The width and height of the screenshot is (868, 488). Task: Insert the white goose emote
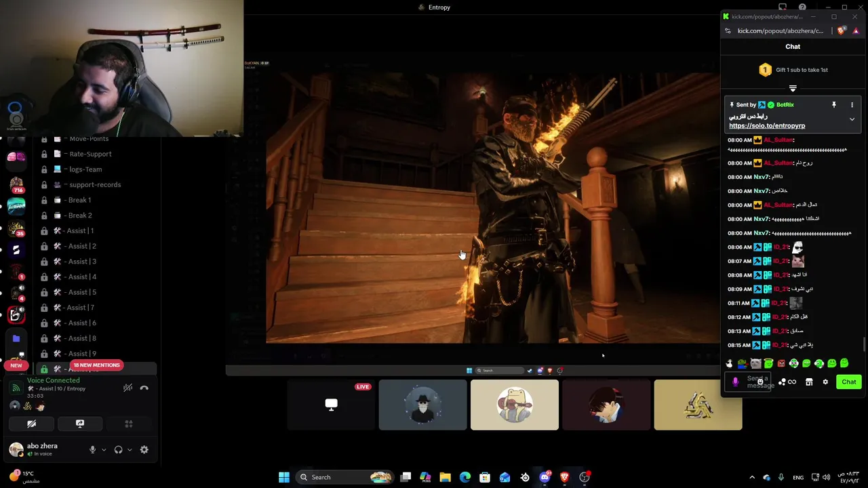[x=729, y=364]
